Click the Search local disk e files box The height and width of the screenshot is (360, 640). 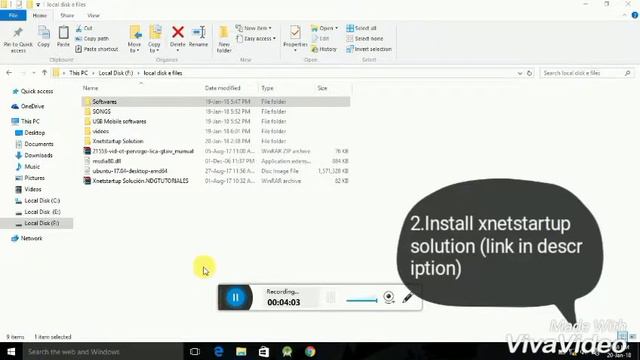click(x=587, y=73)
